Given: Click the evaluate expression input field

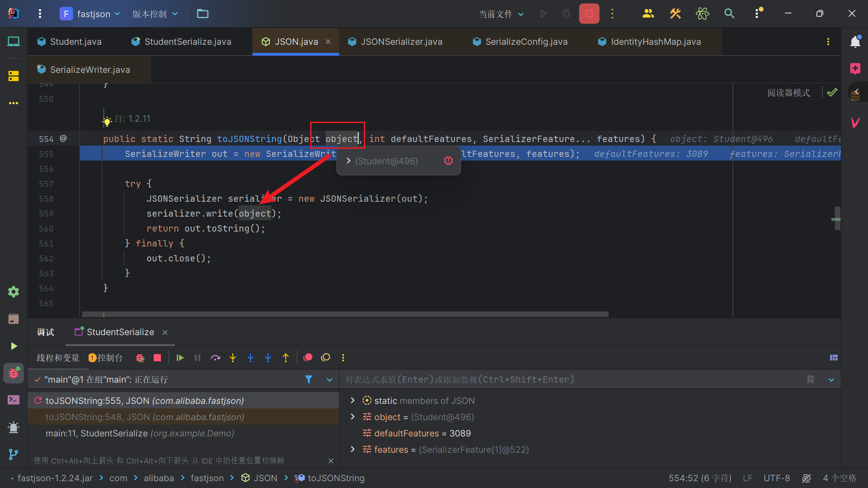Looking at the screenshot, I should (x=572, y=379).
